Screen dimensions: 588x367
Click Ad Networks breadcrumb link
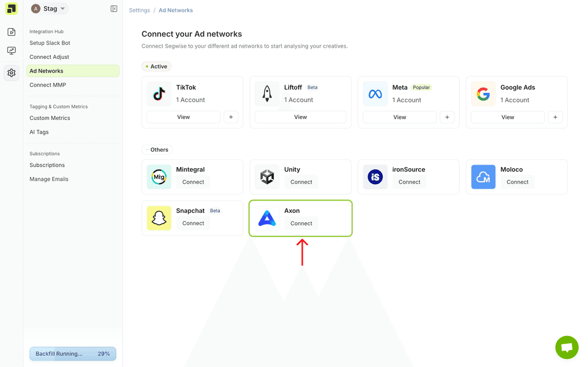coord(175,10)
